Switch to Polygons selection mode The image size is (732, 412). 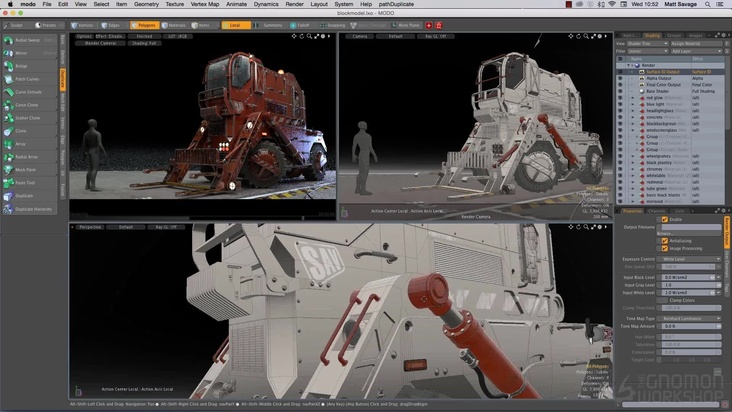144,24
